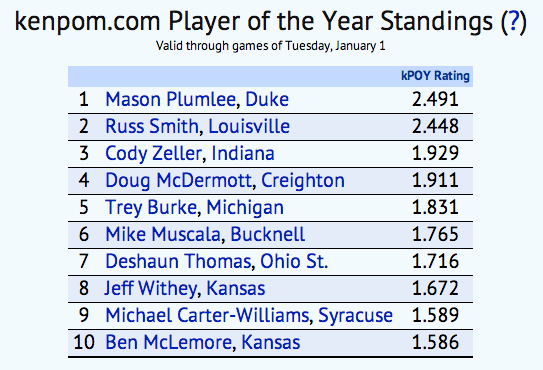Screen dimensions: 543x370
Task: Open Cody Zeller player page
Action: [x=153, y=153]
